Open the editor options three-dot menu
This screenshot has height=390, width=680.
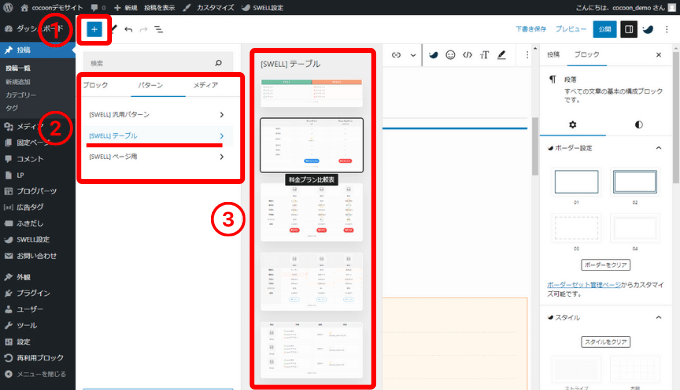(x=667, y=29)
